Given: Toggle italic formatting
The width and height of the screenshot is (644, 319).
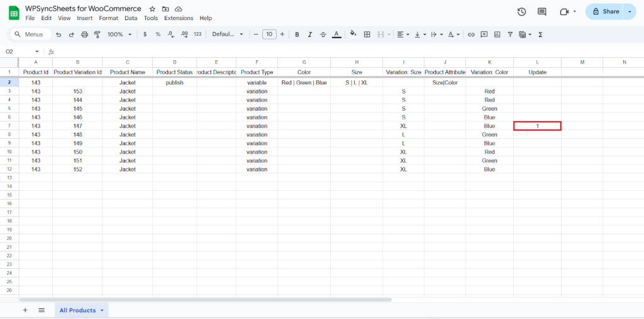Looking at the screenshot, I should point(310,35).
